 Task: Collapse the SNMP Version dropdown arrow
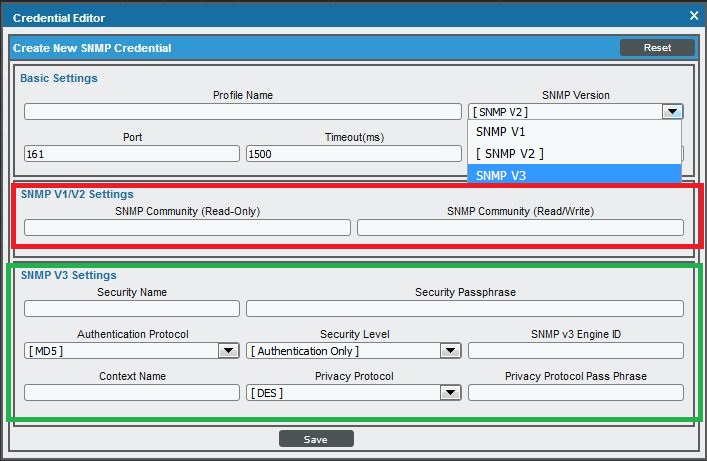coord(673,112)
